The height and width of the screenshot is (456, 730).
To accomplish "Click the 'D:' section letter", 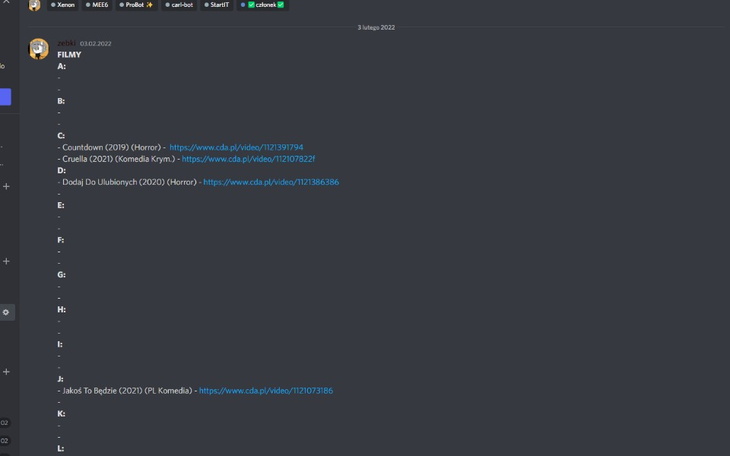I will 61,170.
